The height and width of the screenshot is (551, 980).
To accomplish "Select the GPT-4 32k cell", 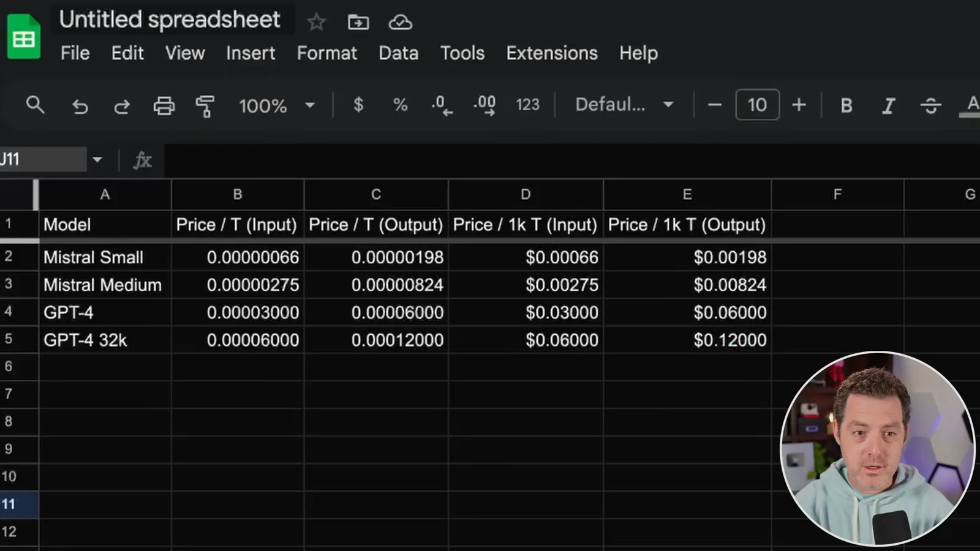I will point(105,340).
